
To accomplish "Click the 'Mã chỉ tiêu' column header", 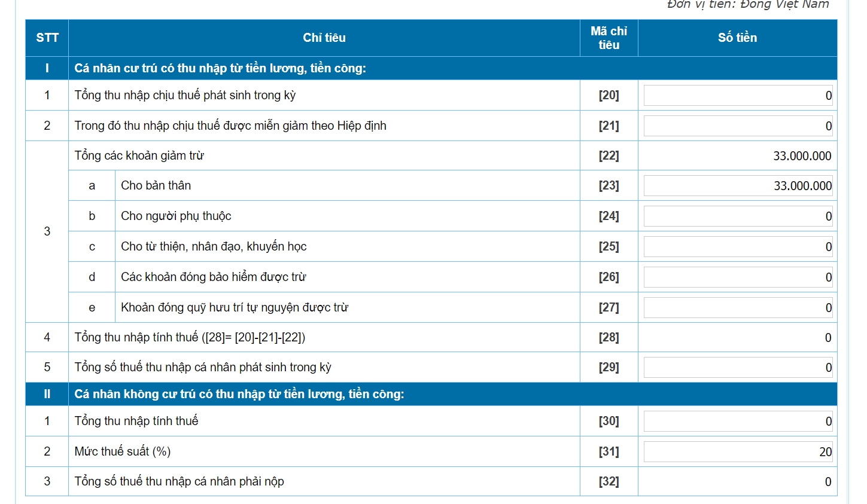I will 609,38.
